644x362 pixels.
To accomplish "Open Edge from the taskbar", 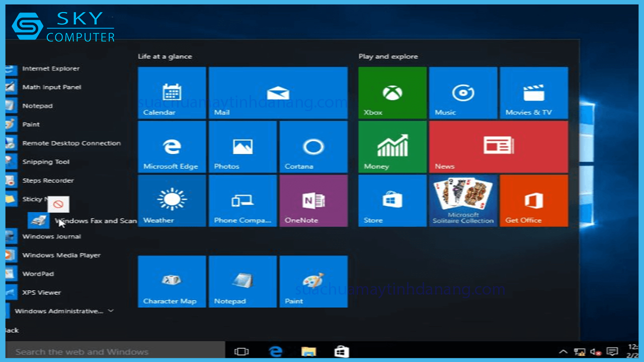I will click(x=275, y=351).
